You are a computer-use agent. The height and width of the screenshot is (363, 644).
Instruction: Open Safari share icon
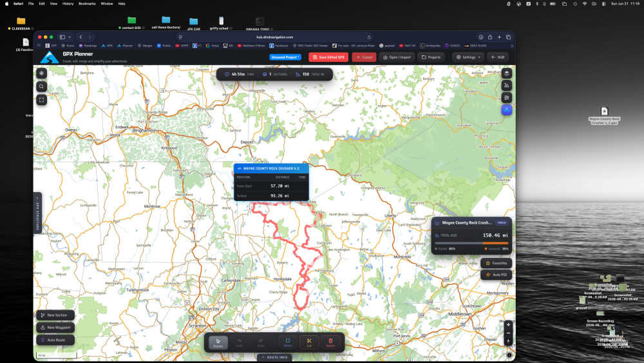point(490,37)
